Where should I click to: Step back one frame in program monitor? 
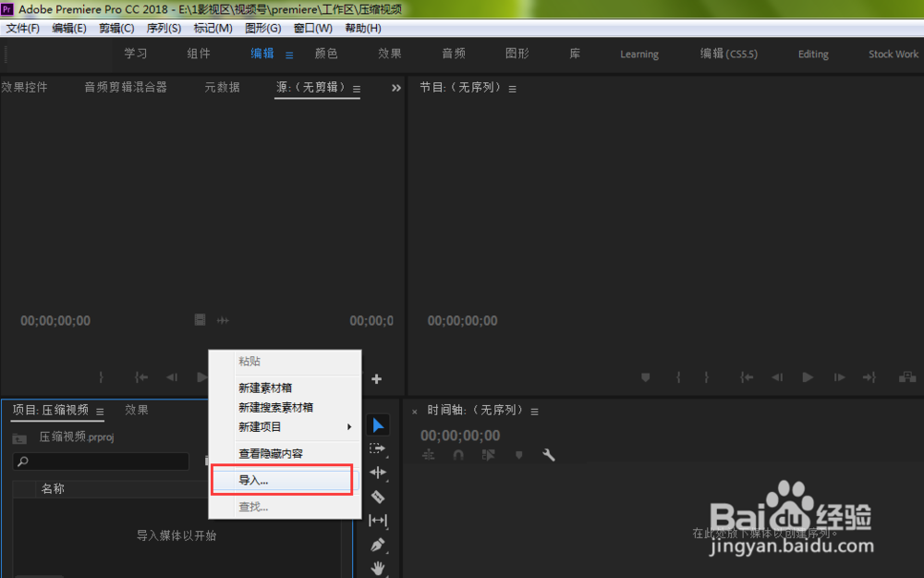(x=777, y=377)
